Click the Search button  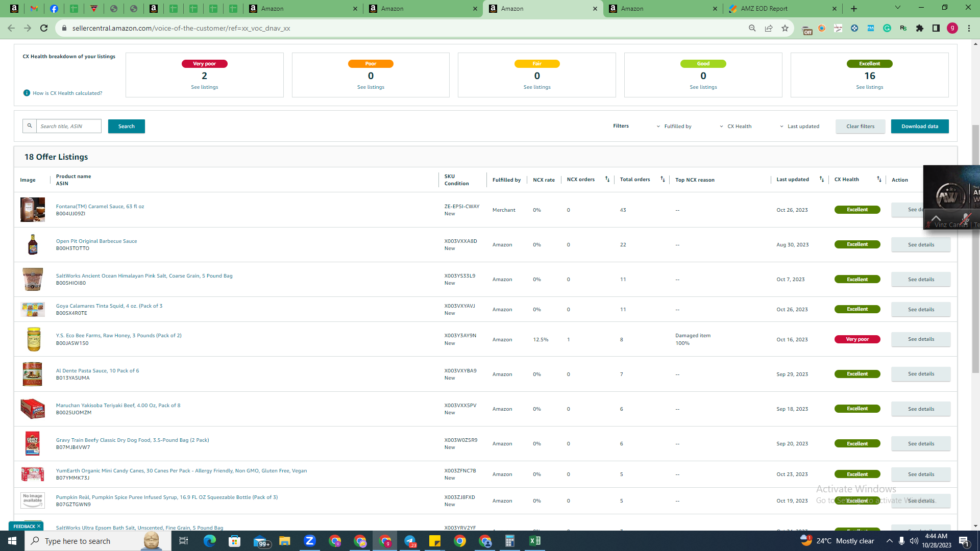pos(127,126)
